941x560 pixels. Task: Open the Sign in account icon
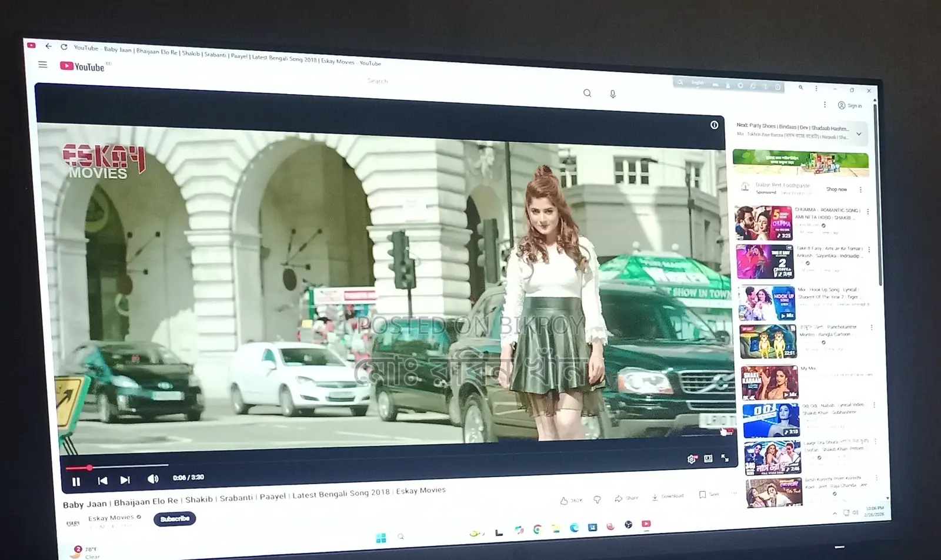click(842, 105)
